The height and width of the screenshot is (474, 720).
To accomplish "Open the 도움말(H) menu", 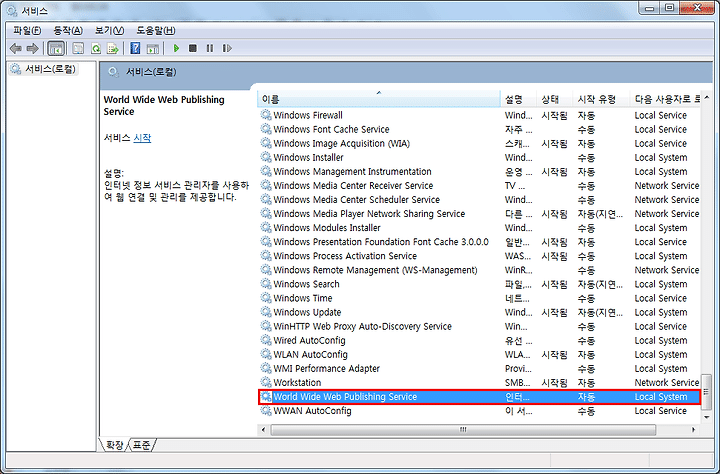I will (x=156, y=31).
